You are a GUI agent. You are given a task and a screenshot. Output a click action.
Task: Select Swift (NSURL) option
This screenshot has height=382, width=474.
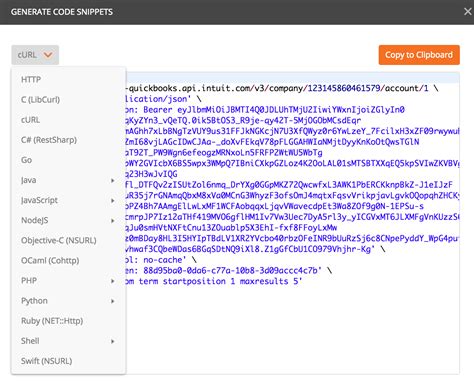(68, 361)
